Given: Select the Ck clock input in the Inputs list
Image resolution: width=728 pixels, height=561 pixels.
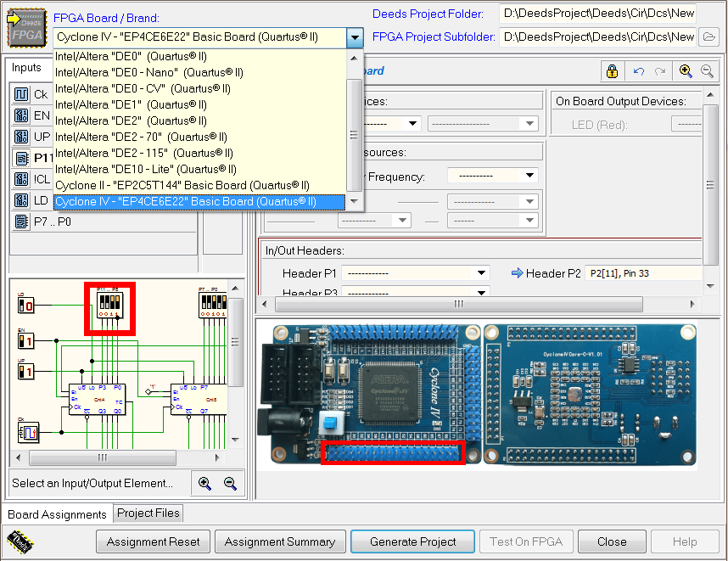Looking at the screenshot, I should (x=31, y=94).
